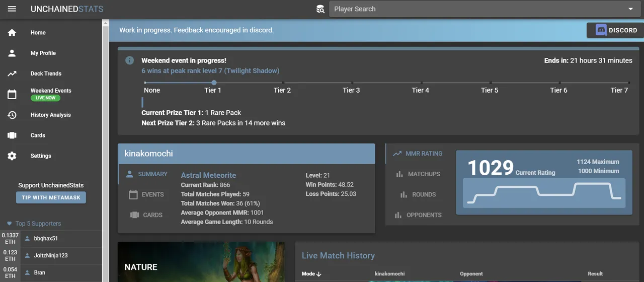Viewport: 644px width, 282px height.
Task: Click the Discord button
Action: point(616,30)
